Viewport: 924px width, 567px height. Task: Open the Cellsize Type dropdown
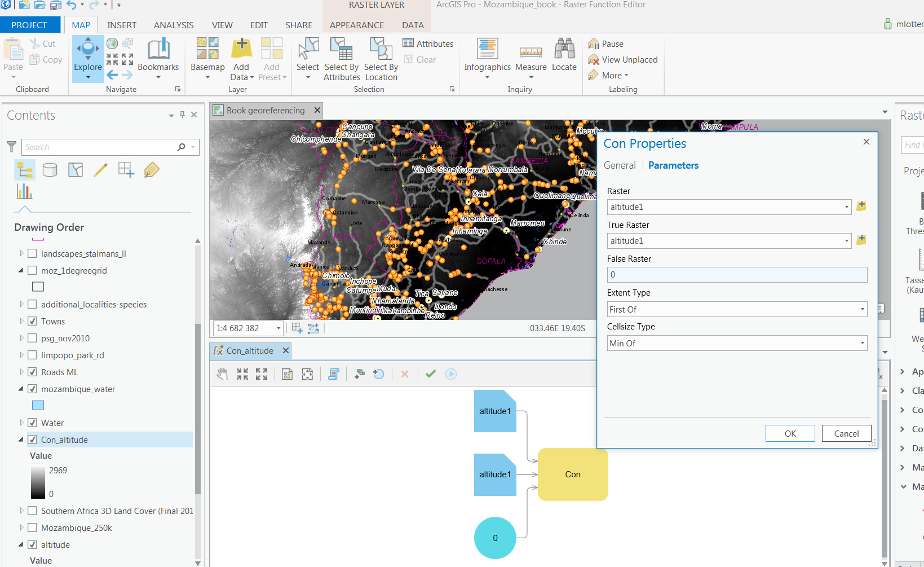point(737,344)
